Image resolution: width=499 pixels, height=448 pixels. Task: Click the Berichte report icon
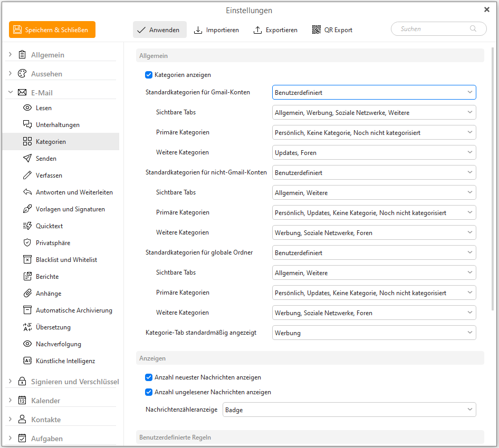pos(27,276)
